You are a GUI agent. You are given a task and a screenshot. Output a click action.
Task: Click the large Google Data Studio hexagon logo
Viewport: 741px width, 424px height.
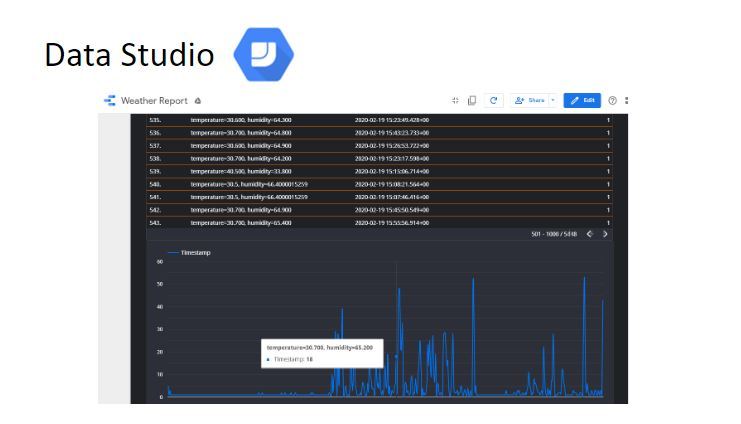pos(264,54)
